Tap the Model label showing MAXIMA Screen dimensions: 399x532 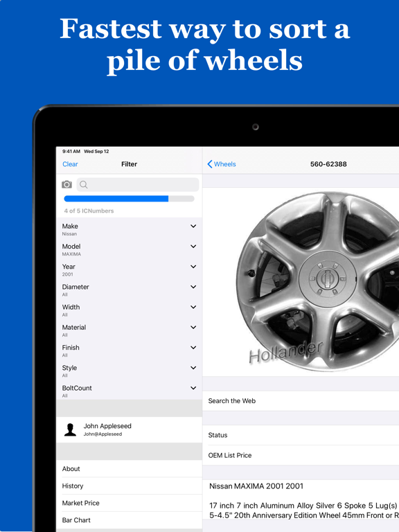71,247
